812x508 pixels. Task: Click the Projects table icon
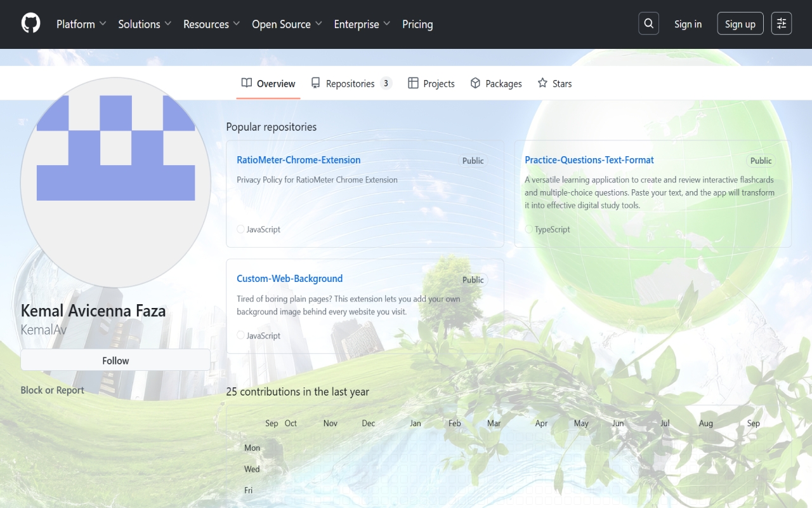414,83
